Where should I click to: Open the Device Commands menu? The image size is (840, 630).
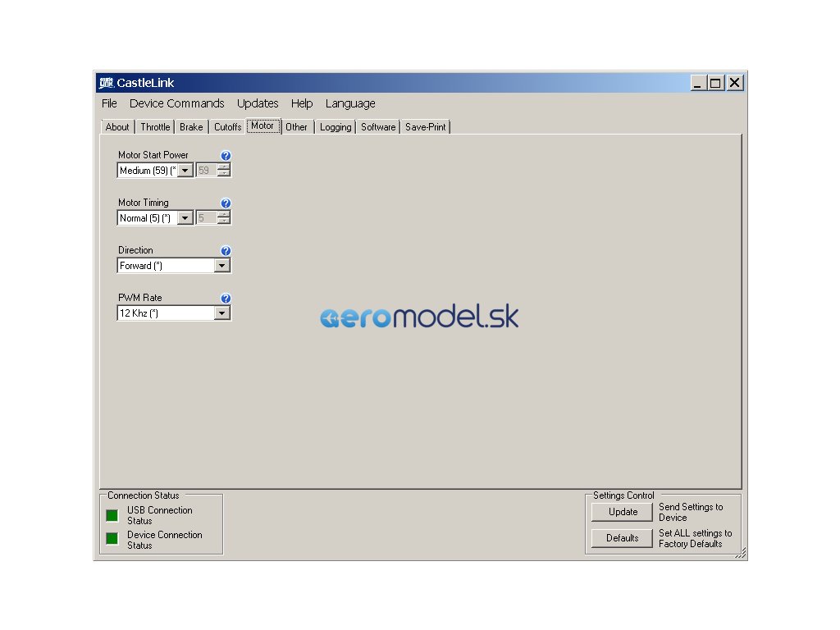tap(176, 103)
